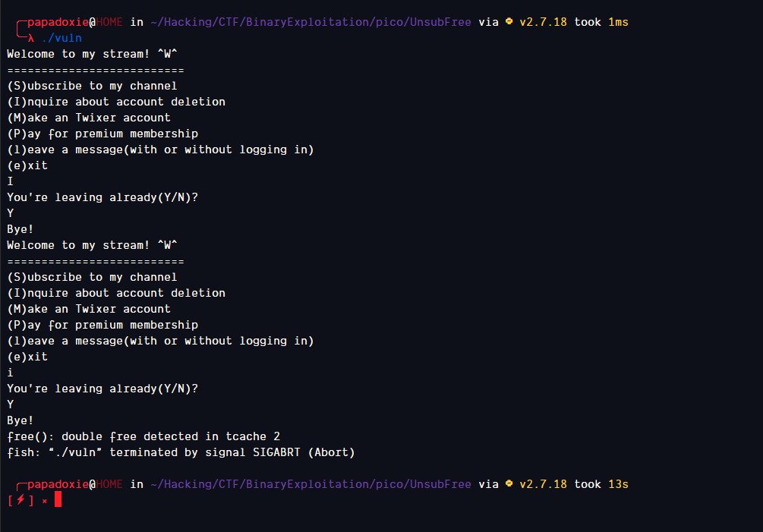Click the lambda prompt symbol before ./vuln
Screen dimensions: 763x532
(x=31, y=38)
